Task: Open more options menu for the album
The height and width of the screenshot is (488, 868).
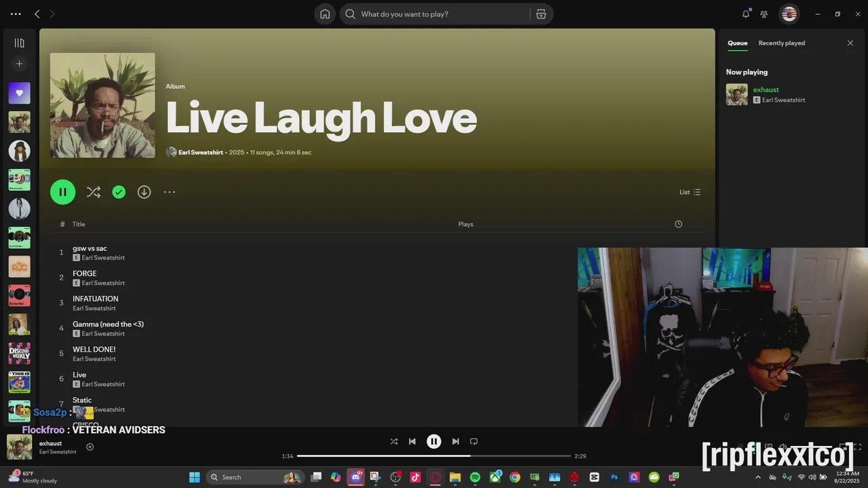Action: [x=170, y=192]
